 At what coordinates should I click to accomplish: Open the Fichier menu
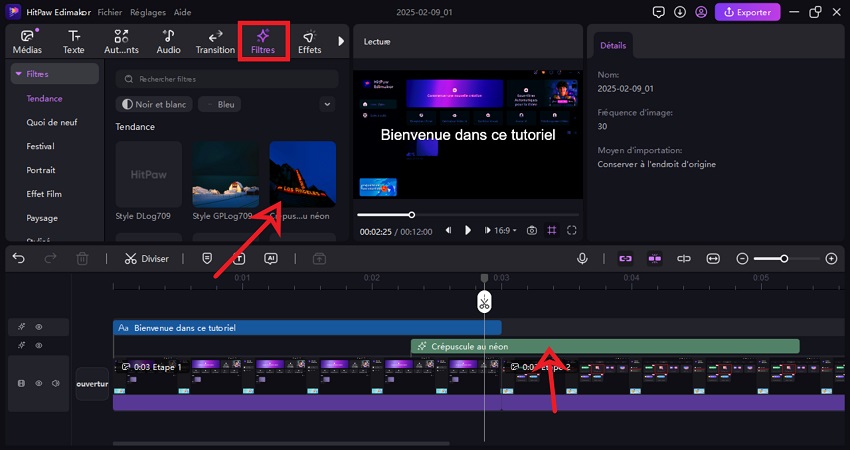click(x=111, y=12)
